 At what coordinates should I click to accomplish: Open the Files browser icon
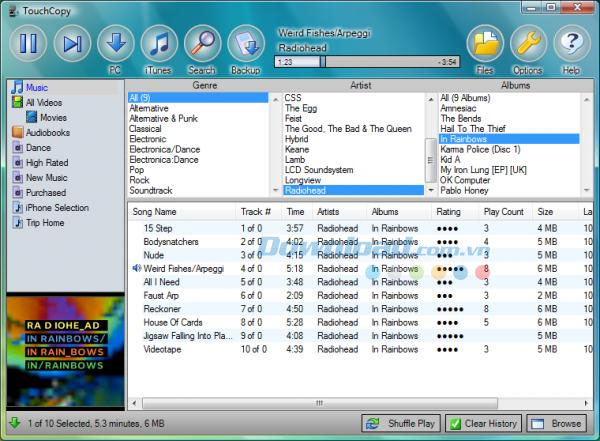click(x=485, y=45)
